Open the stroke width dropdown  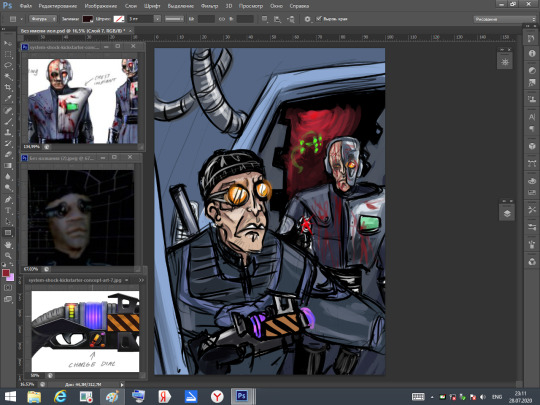click(157, 19)
